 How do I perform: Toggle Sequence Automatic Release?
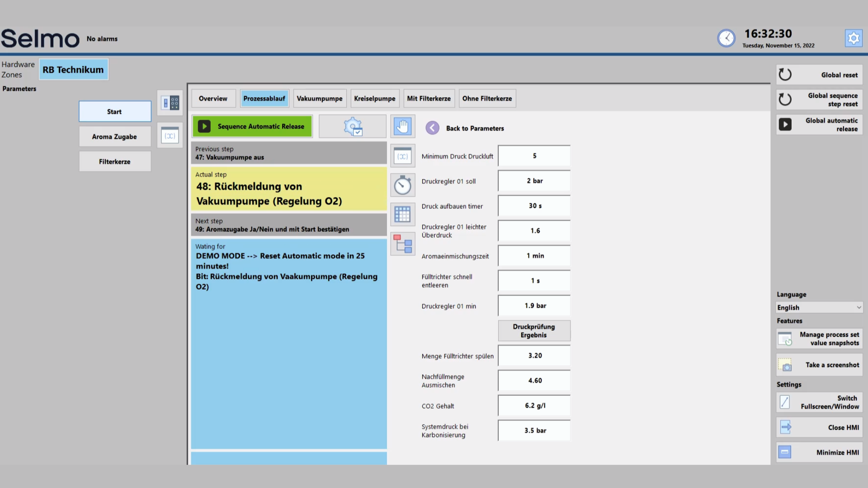(252, 127)
